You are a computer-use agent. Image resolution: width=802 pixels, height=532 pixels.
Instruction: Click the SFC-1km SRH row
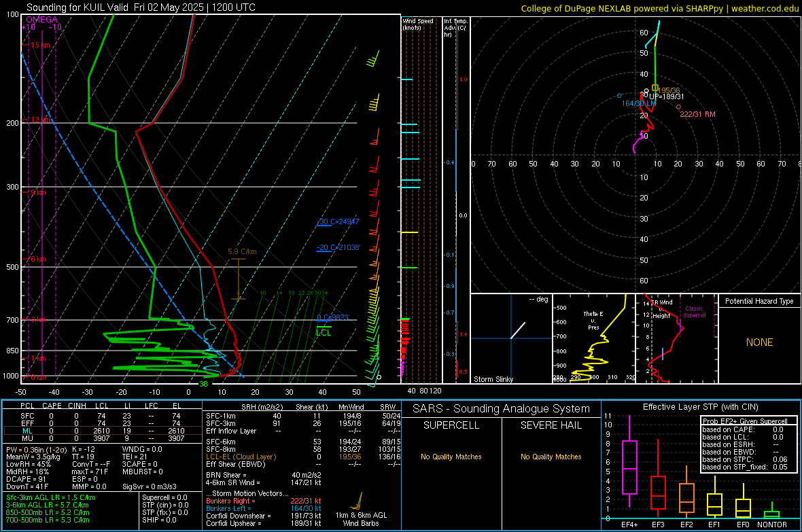click(303, 416)
